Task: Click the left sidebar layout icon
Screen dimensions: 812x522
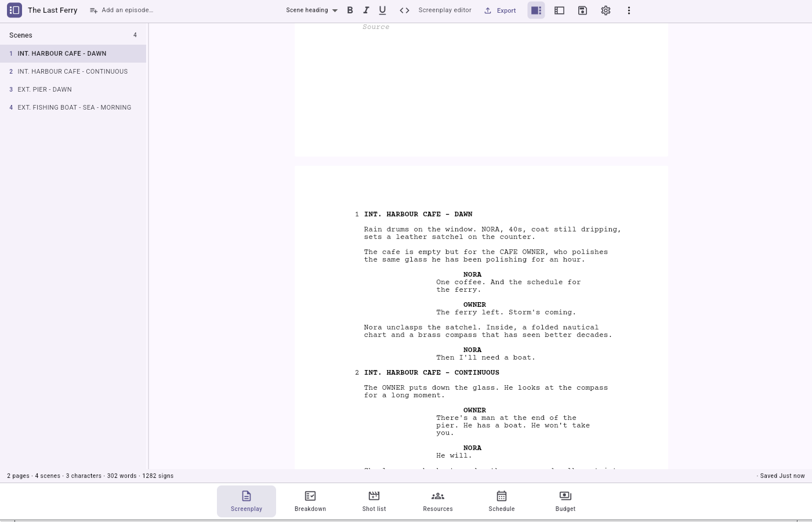Action: click(x=559, y=10)
